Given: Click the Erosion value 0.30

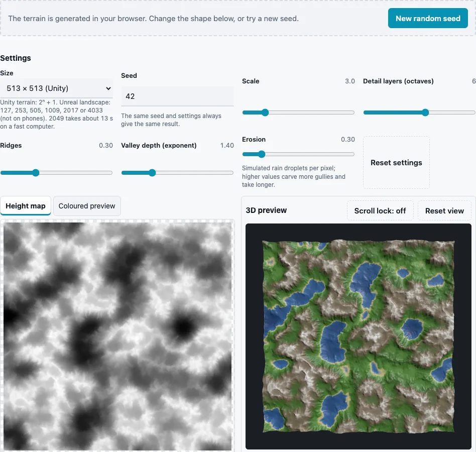Looking at the screenshot, I should pos(347,139).
